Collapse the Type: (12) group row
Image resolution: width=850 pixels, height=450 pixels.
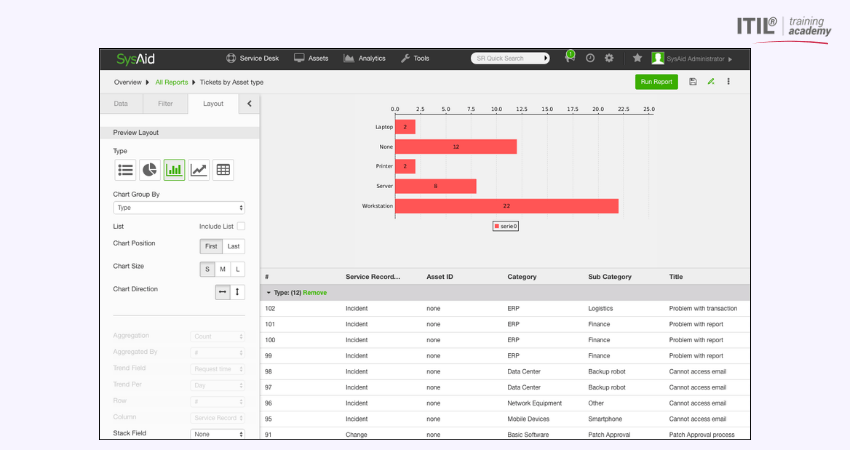269,292
